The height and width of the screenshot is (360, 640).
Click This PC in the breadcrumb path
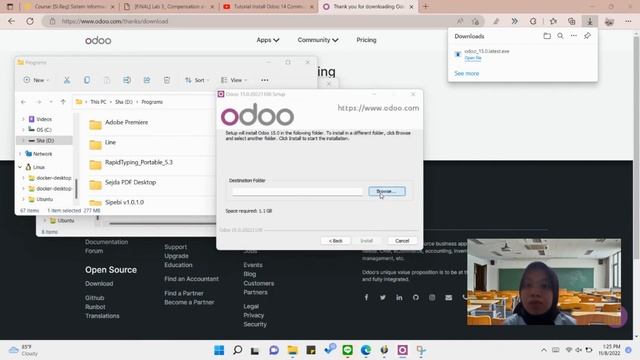[98, 102]
